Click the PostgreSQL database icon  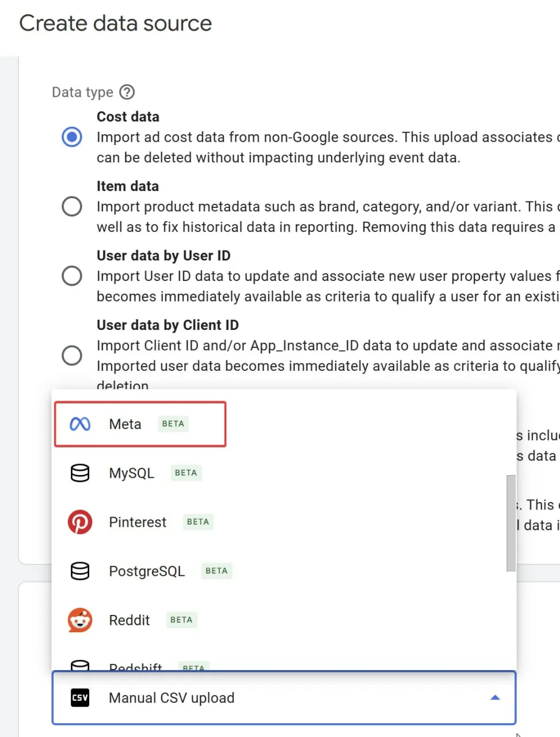click(x=80, y=571)
